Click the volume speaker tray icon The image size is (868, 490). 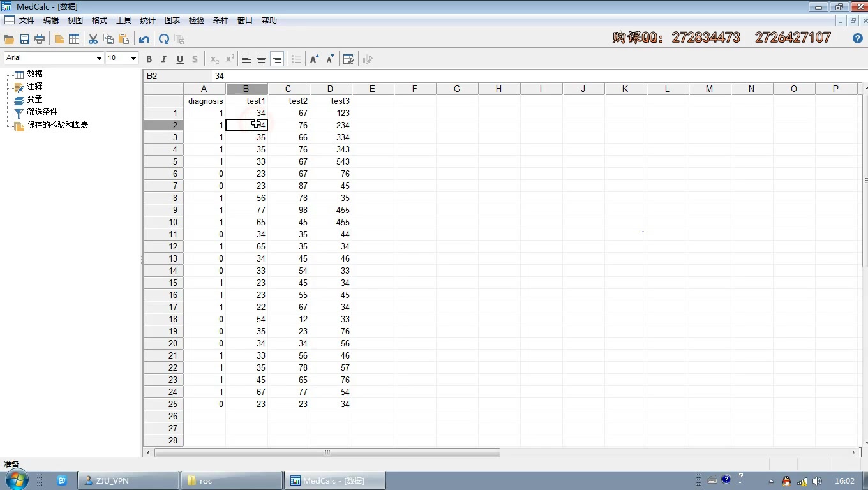coord(817,480)
